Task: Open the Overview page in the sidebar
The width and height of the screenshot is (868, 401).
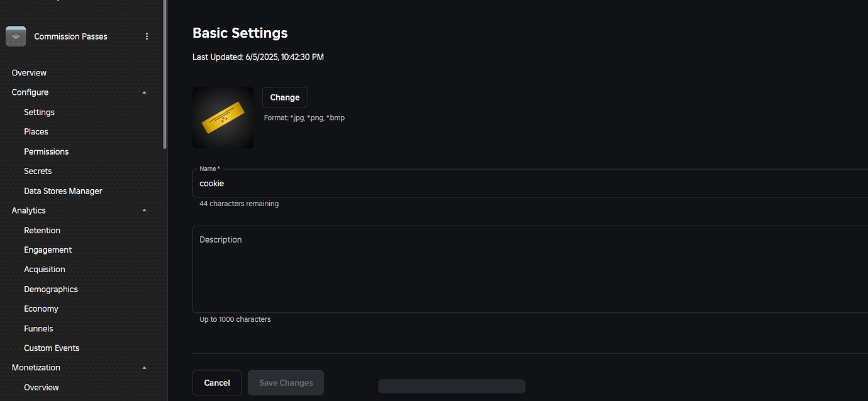Action: point(29,72)
